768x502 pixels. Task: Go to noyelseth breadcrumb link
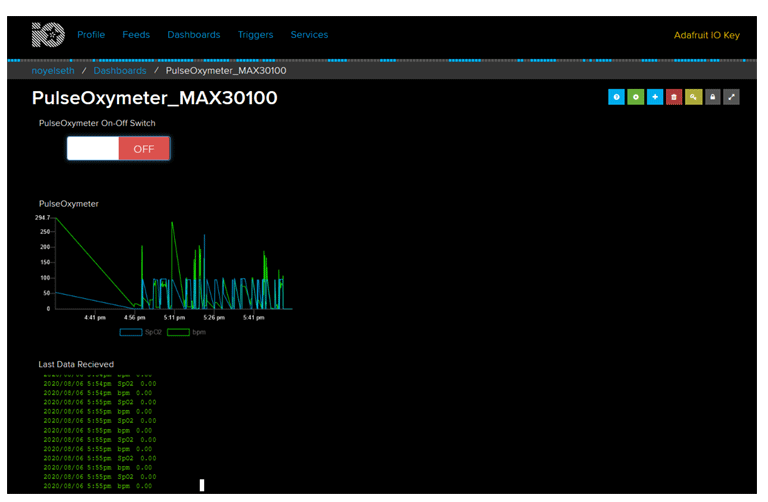coord(54,71)
